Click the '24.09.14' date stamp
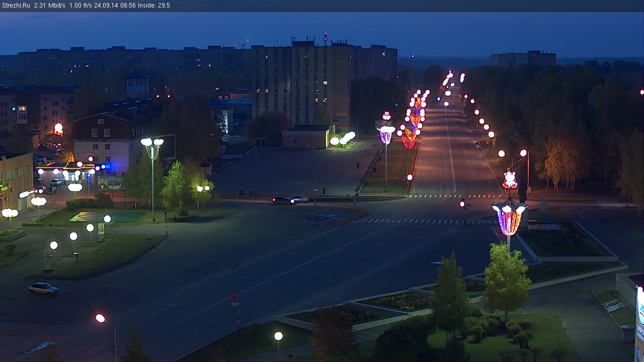Image resolution: width=644 pixels, height=362 pixels. (x=107, y=6)
